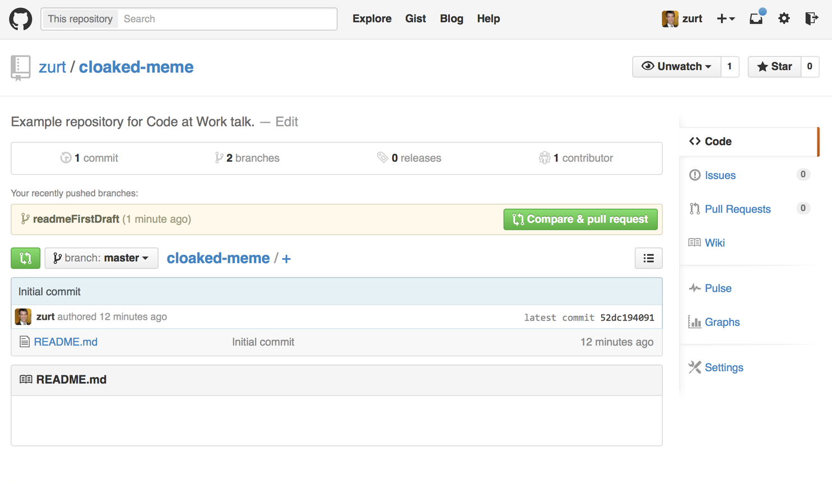Click the branch icon beside readmeFirstDraft

point(25,219)
